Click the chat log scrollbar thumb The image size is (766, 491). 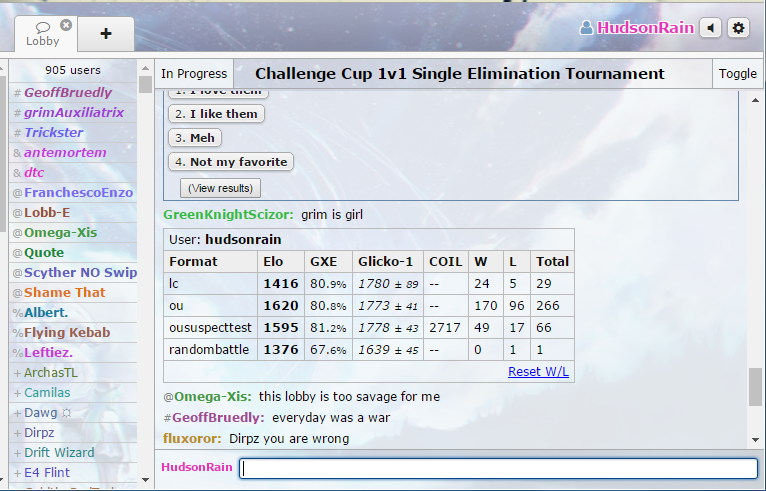[x=755, y=387]
